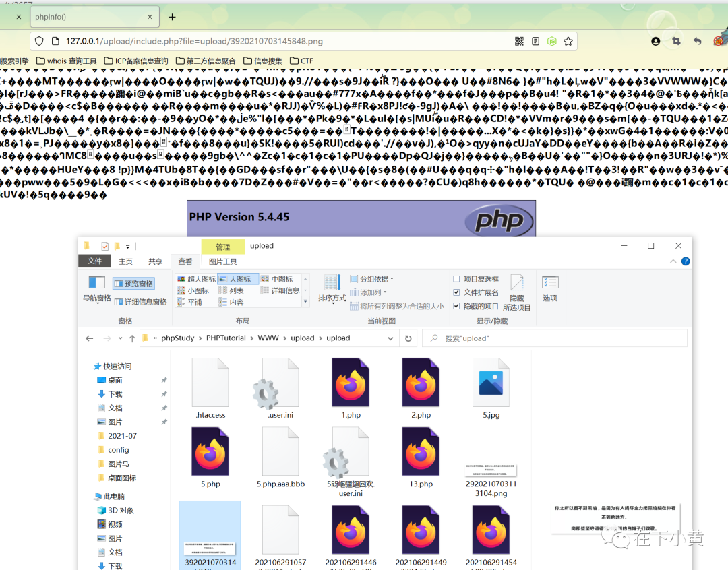The height and width of the screenshot is (570, 728).
Task: Select the .htaccess file
Action: coord(210,389)
